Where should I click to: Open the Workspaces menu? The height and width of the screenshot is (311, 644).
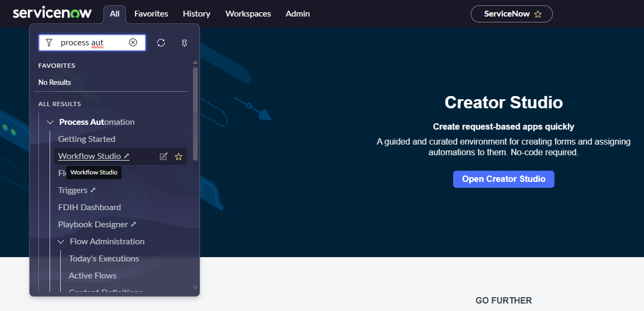248,14
